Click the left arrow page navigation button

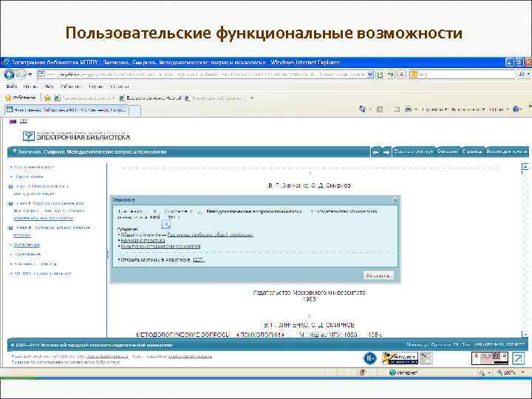[x=375, y=152]
